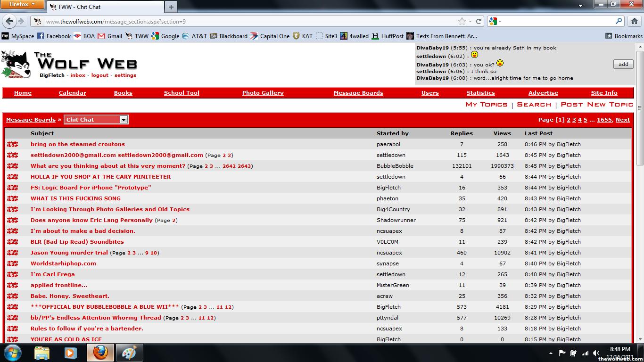The height and width of the screenshot is (362, 644).
Task: Open Windows Explorer from taskbar
Action: point(42,353)
